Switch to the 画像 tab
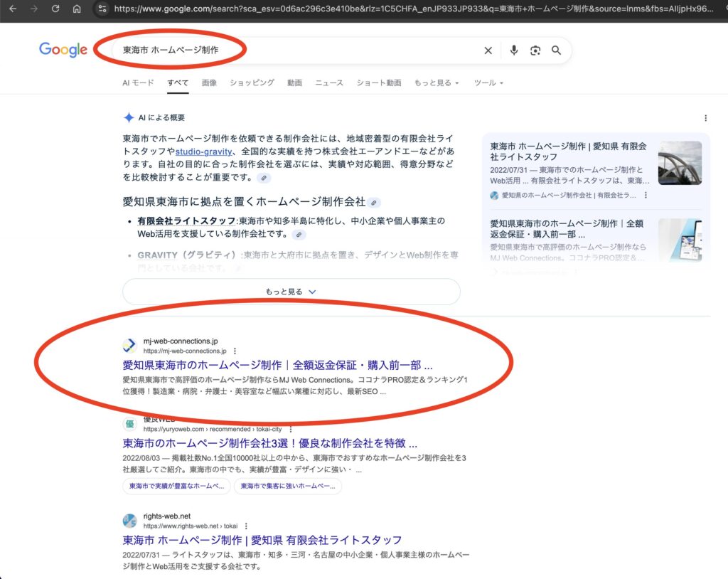 (209, 83)
